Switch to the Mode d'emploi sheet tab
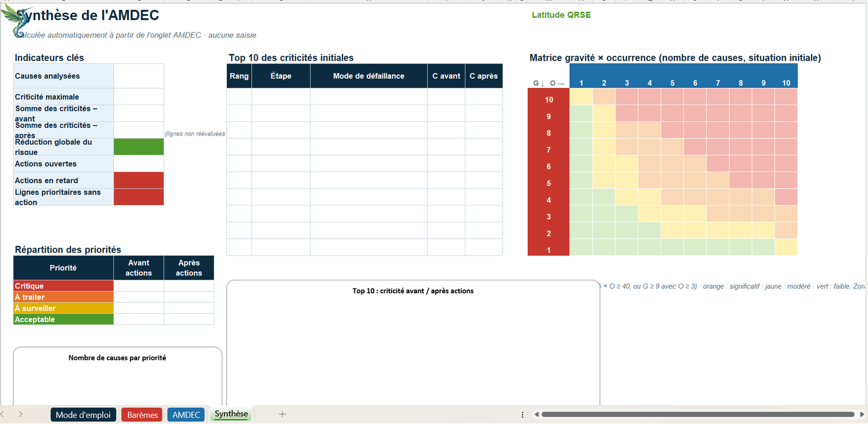The image size is (868, 424). point(83,415)
